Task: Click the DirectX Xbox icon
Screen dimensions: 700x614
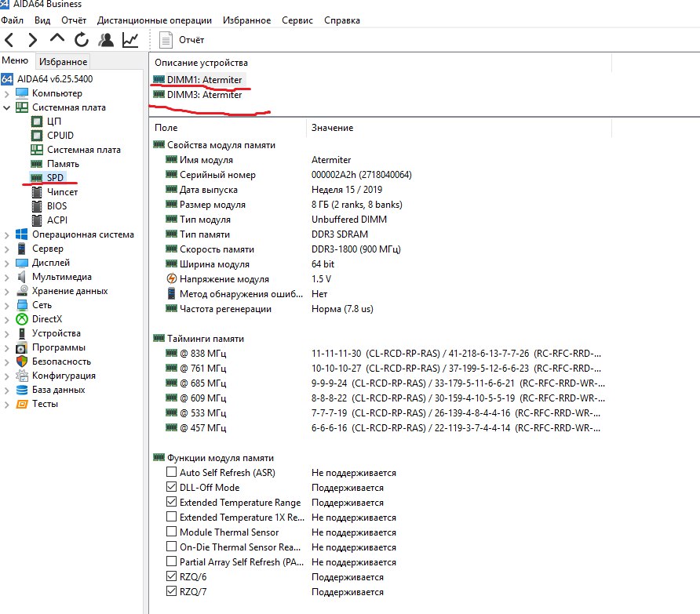Action: [22, 319]
